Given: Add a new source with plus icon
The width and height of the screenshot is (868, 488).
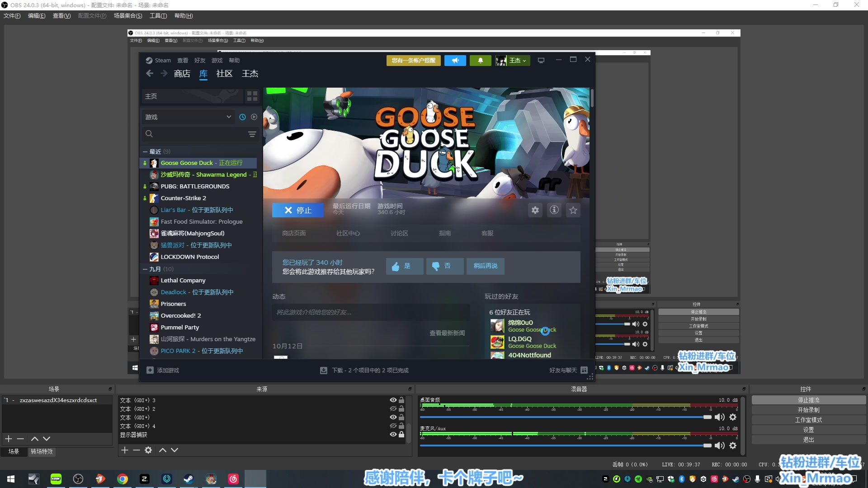Looking at the screenshot, I should click(x=125, y=450).
